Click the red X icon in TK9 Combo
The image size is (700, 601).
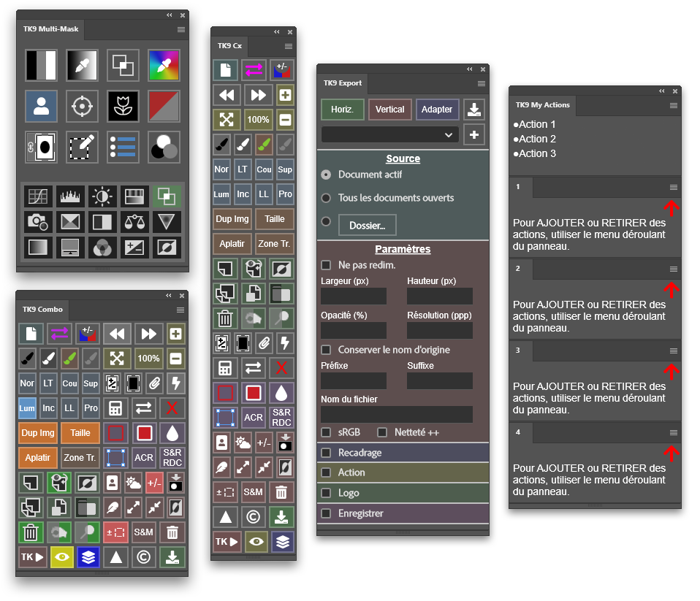pos(172,407)
